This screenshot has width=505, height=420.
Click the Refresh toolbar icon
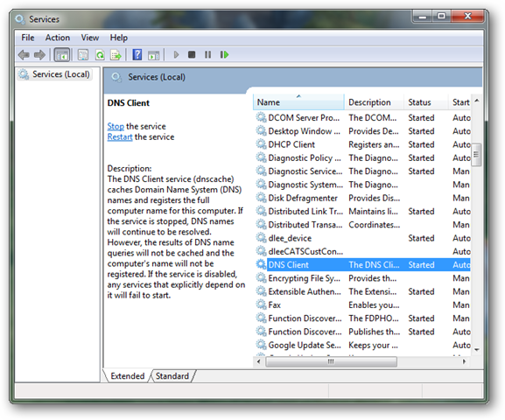[100, 55]
